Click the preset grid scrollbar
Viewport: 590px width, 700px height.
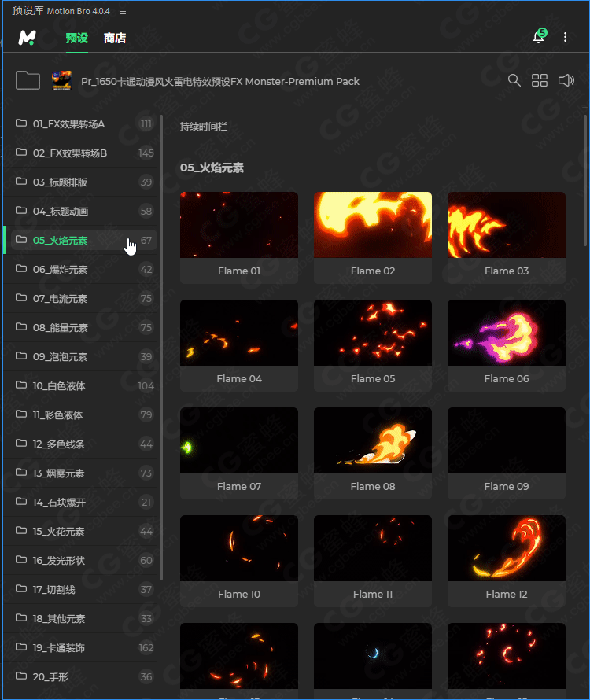coord(585,180)
